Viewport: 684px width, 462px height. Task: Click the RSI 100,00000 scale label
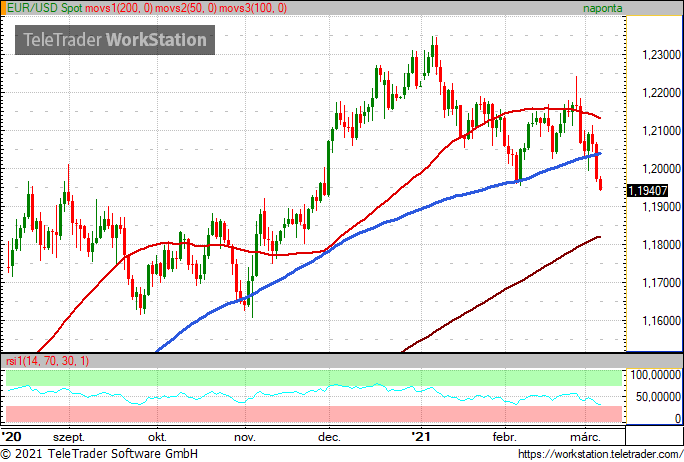click(x=656, y=375)
